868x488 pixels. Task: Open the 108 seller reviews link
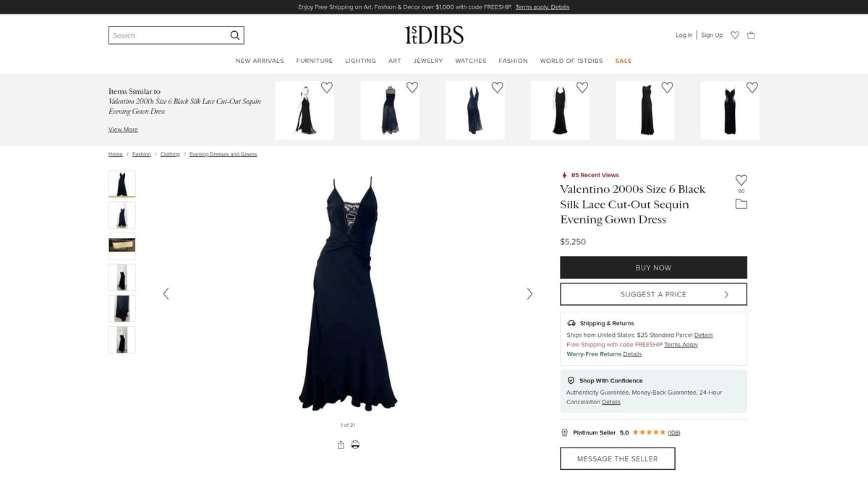(x=674, y=432)
